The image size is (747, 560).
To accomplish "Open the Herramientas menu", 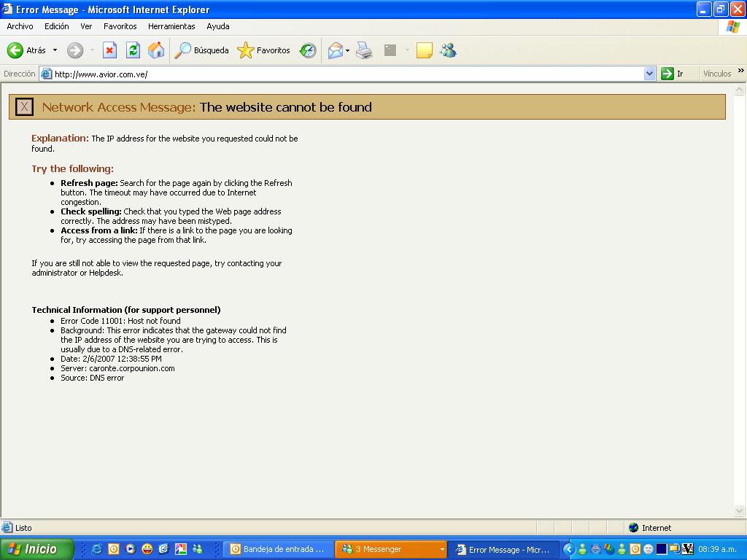I will [x=171, y=26].
